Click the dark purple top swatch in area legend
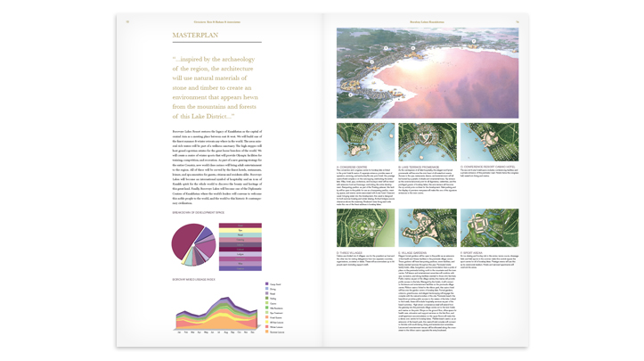644x361 pixels. (x=267, y=284)
